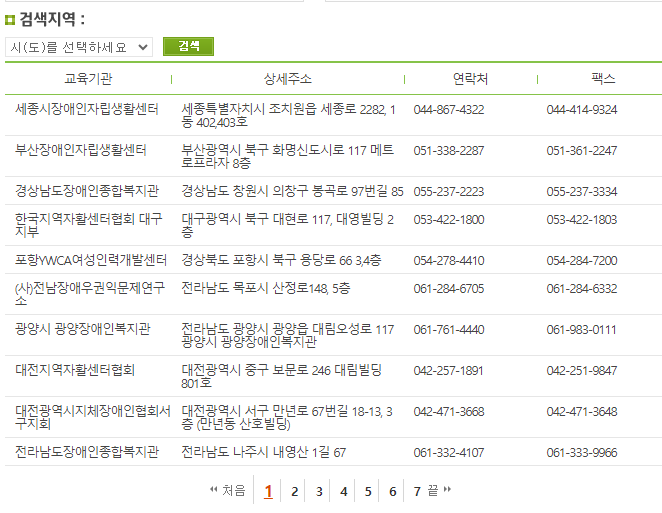662x513 pixels.
Task: Click the 교육기관 column header
Action: pos(88,79)
